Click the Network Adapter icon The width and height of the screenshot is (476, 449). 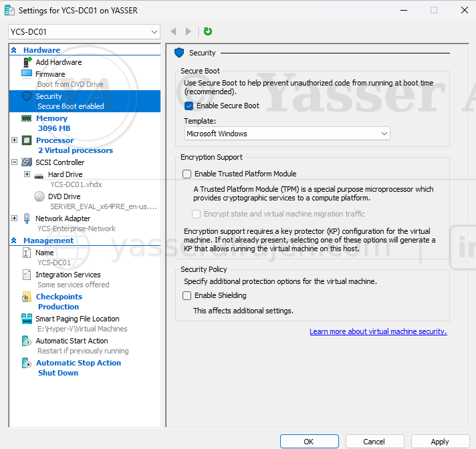[x=27, y=218]
